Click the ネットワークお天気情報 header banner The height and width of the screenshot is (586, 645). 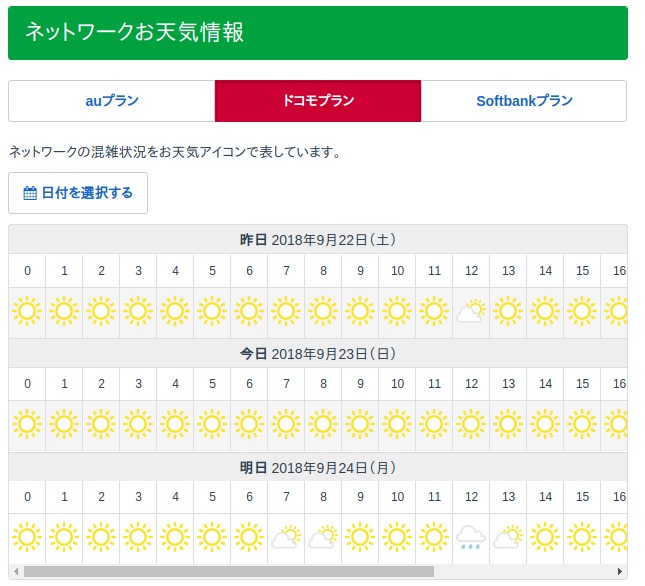click(x=318, y=33)
